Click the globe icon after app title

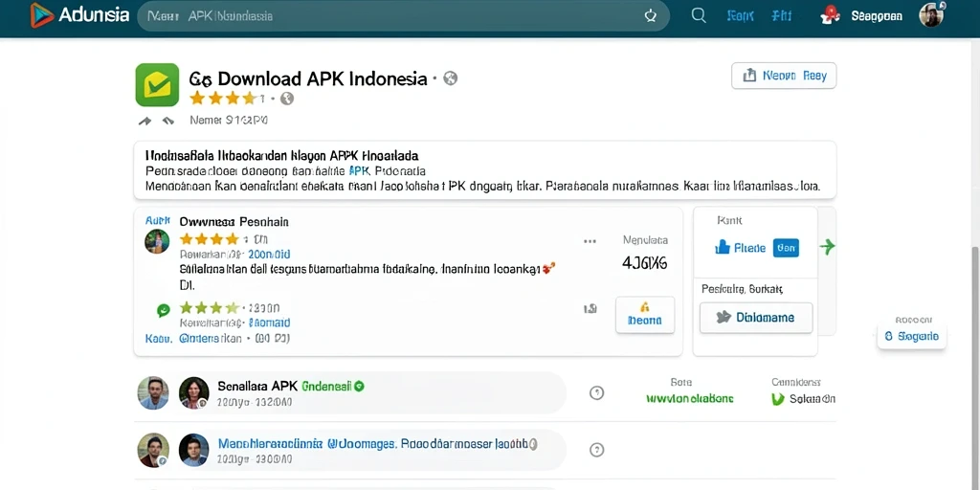(x=450, y=78)
